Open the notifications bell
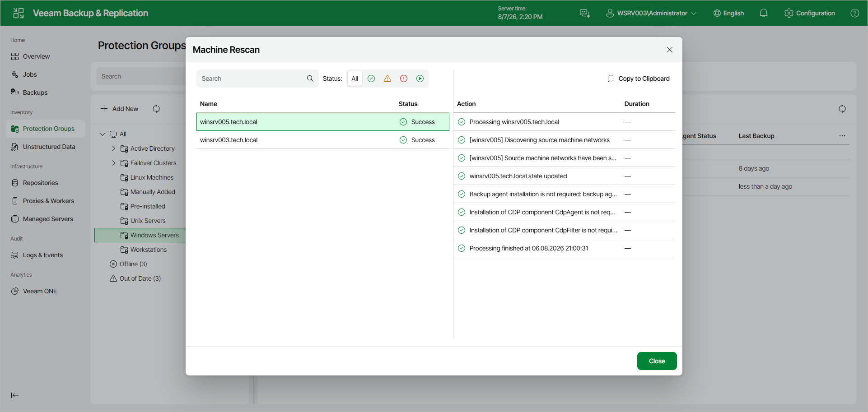 coord(764,13)
